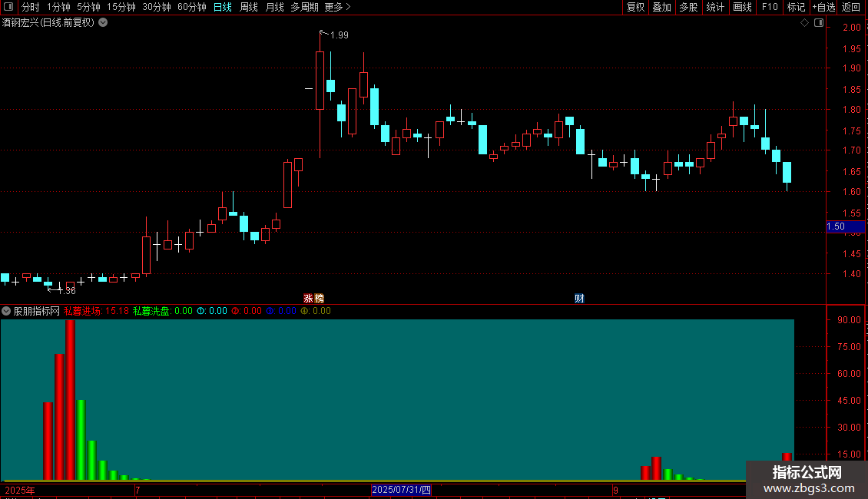This screenshot has width=868, height=499.
Task: Click the 统计 statistics button
Action: pyautogui.click(x=715, y=7)
